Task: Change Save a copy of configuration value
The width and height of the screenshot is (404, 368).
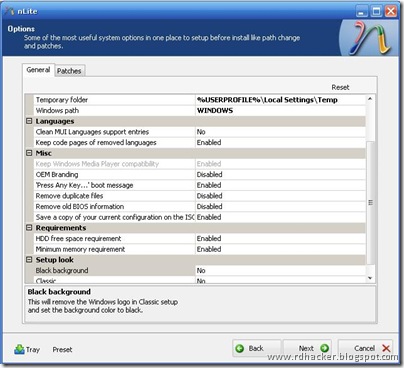Action: pos(280,217)
